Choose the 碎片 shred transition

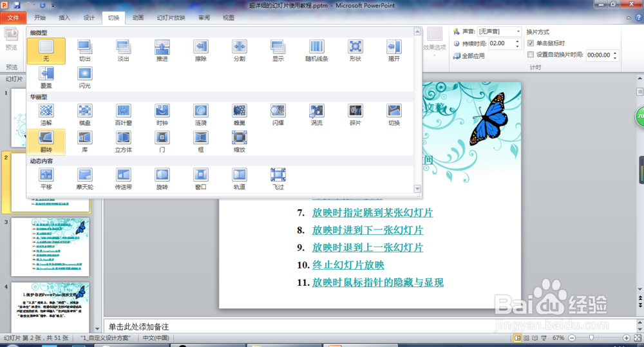click(x=355, y=115)
